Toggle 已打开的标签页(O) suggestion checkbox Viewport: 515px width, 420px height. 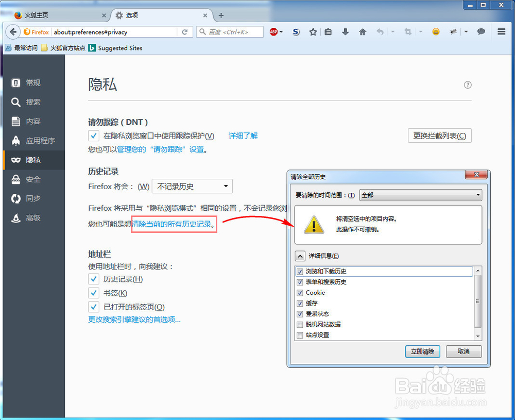[94, 307]
